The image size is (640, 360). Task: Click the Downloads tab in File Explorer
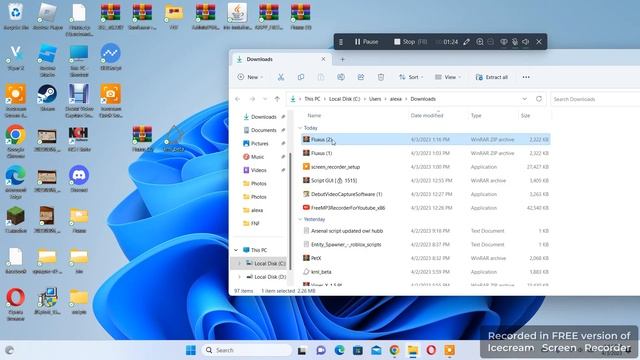coord(281,59)
